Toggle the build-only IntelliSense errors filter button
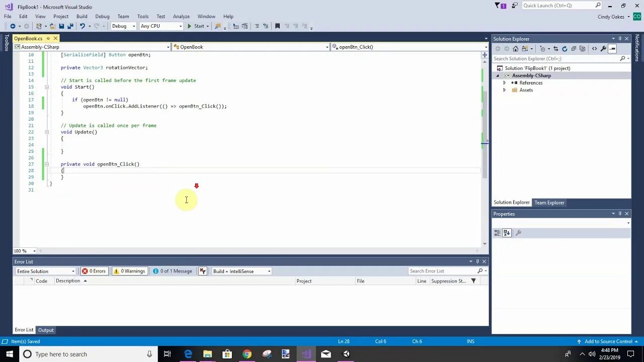The width and height of the screenshot is (644, 362). pyautogui.click(x=203, y=271)
